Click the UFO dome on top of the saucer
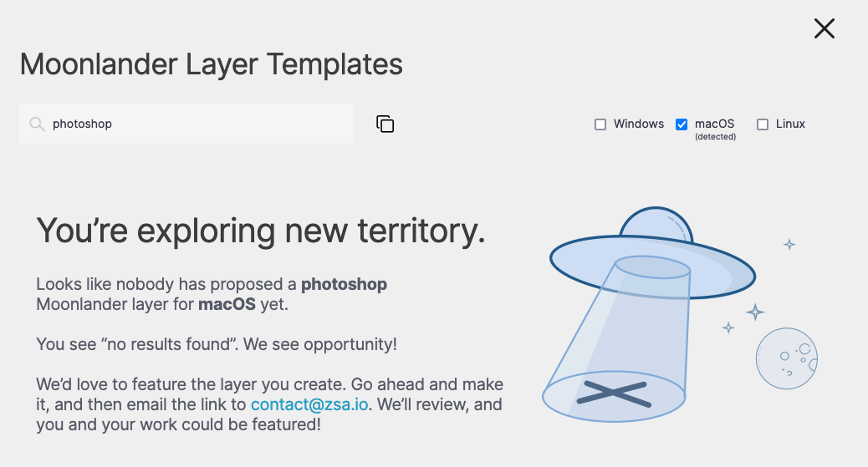The width and height of the screenshot is (868, 467). click(x=656, y=222)
